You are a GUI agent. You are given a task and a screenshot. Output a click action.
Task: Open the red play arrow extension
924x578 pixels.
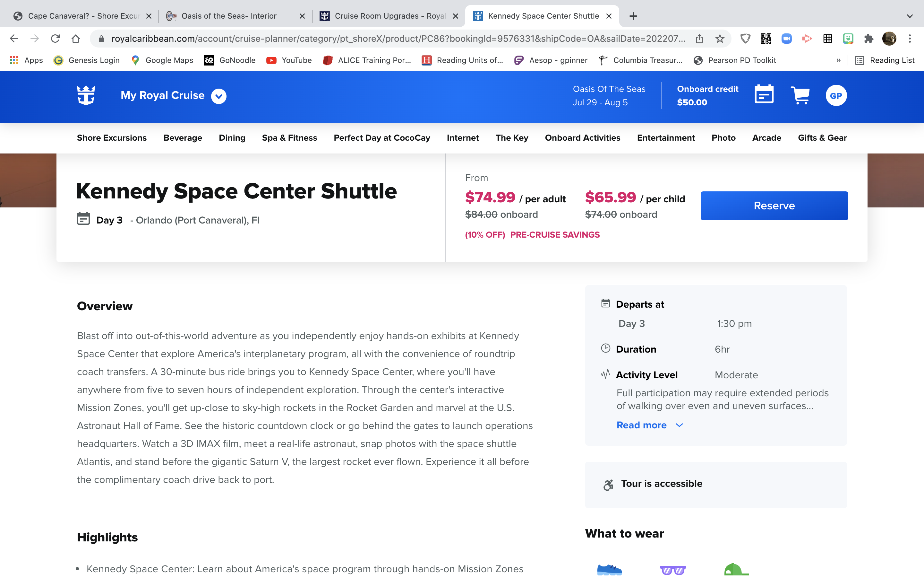click(807, 39)
